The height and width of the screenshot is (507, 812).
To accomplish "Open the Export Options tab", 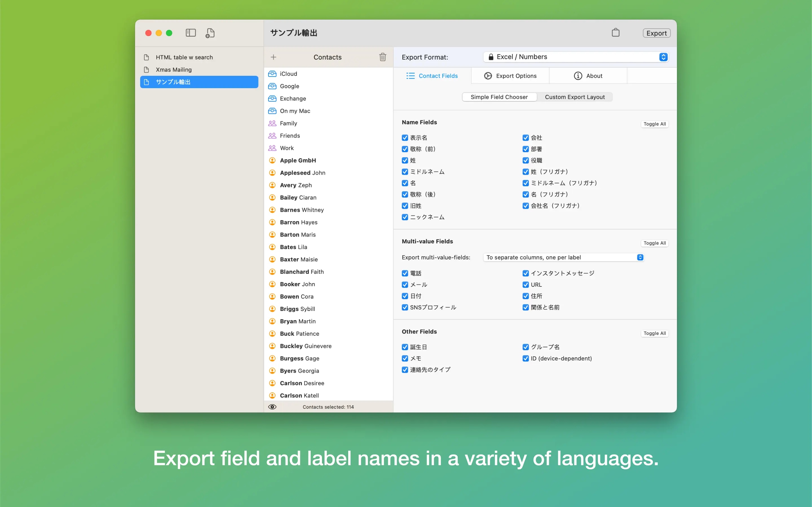I will pos(510,76).
